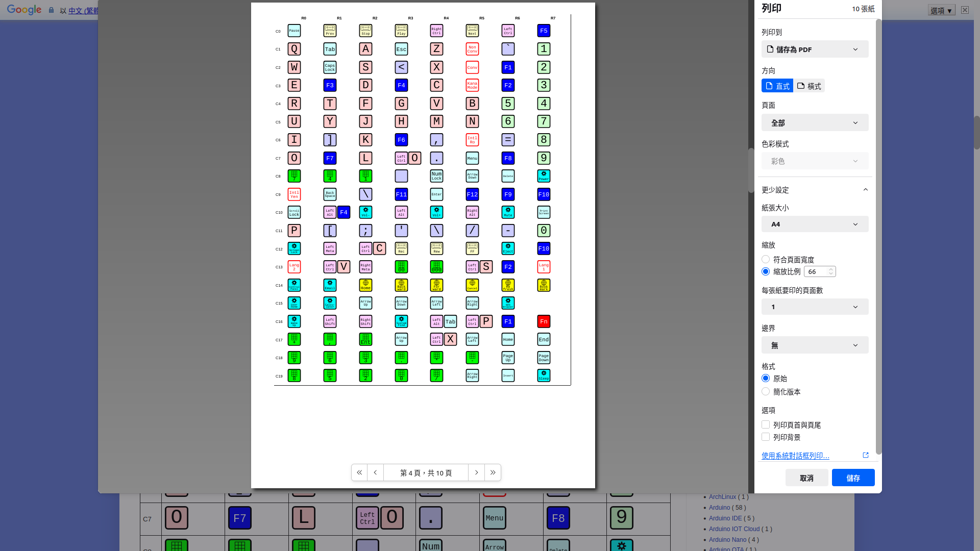Select portrait orientation 直式
This screenshot has width=980, height=551.
tap(777, 86)
